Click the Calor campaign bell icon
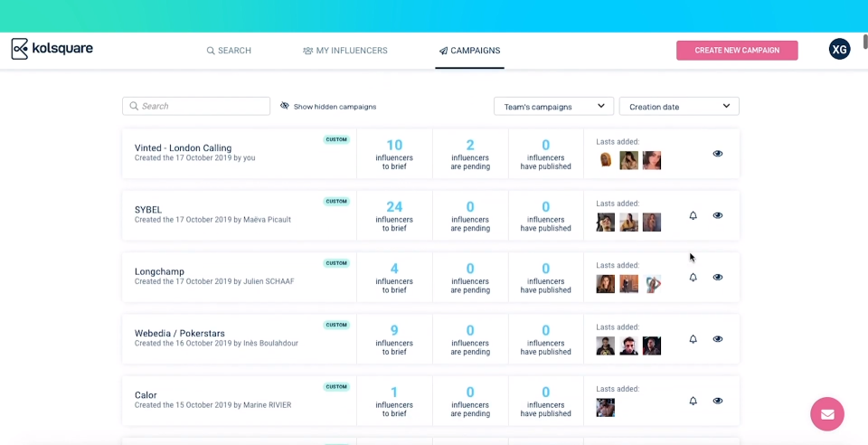 pyautogui.click(x=693, y=401)
